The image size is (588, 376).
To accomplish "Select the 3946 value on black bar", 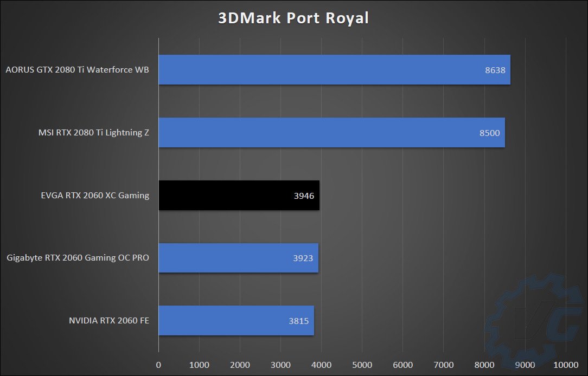I will click(x=304, y=196).
